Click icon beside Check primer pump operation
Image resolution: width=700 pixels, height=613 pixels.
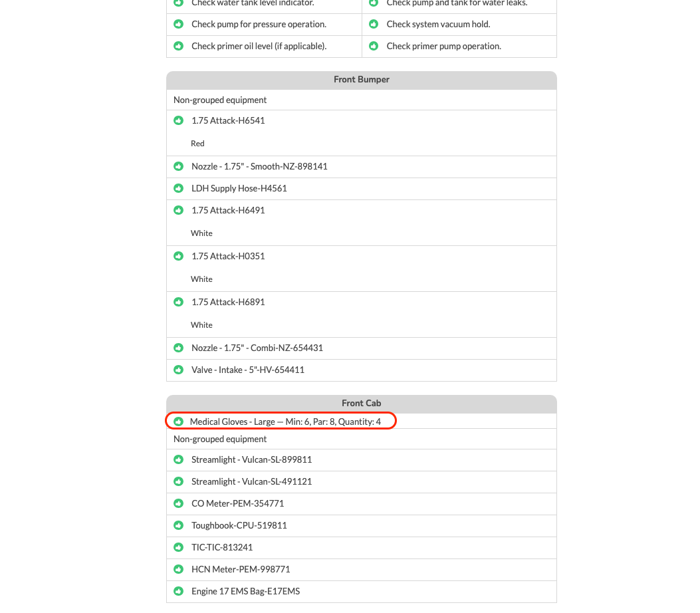[374, 46]
